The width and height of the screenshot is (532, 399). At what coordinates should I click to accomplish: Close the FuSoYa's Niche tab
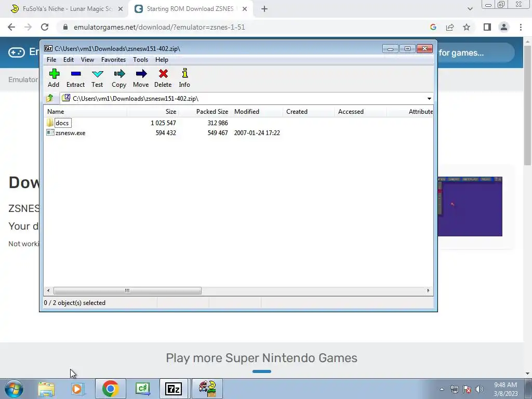(x=121, y=9)
